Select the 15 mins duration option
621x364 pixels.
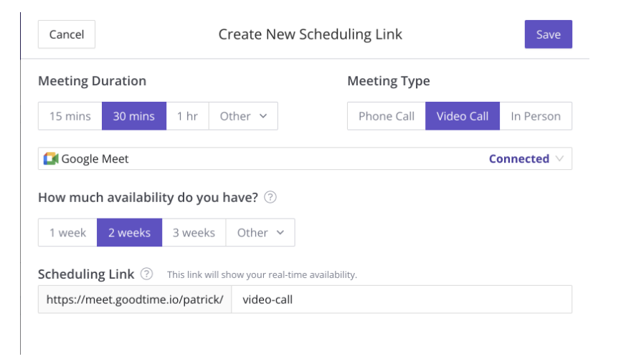click(70, 116)
